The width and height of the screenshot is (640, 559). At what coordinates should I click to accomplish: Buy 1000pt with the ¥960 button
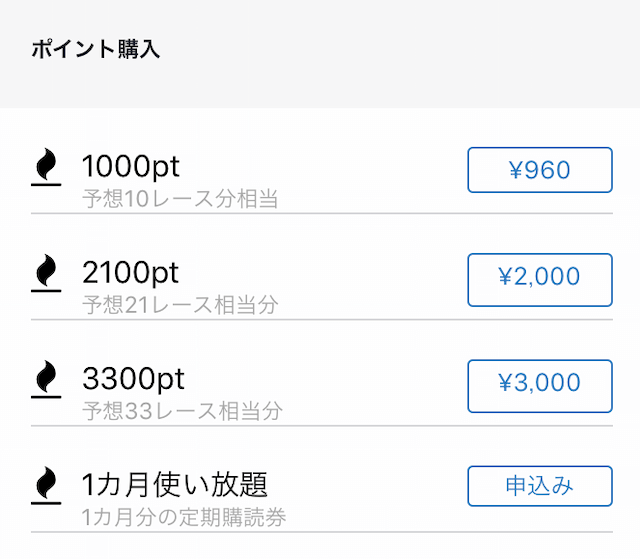pyautogui.click(x=540, y=170)
